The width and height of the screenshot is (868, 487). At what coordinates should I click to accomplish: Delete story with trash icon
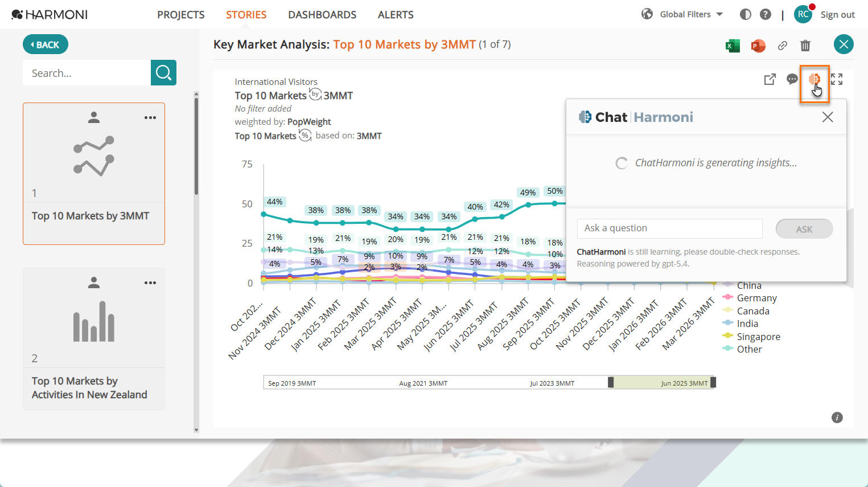[x=805, y=46]
